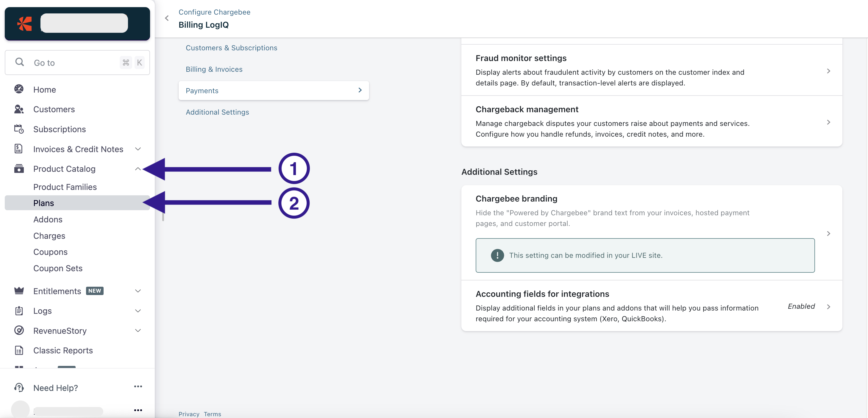
Task: Click the Go to search field
Action: click(77, 62)
